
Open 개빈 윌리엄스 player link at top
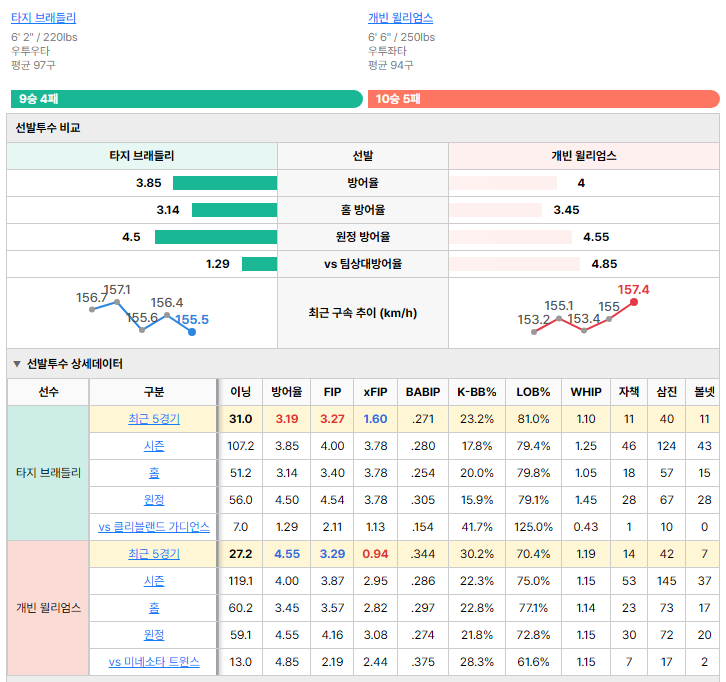[x=401, y=18]
